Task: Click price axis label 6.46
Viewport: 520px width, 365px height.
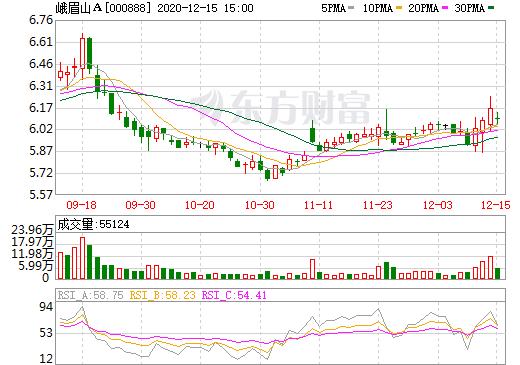Action: point(41,64)
